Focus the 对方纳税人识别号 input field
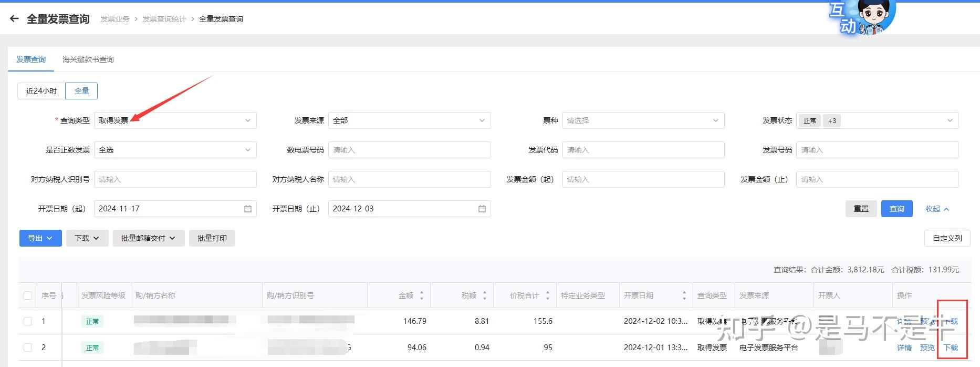Screen dimensions: 980x367 (175, 179)
